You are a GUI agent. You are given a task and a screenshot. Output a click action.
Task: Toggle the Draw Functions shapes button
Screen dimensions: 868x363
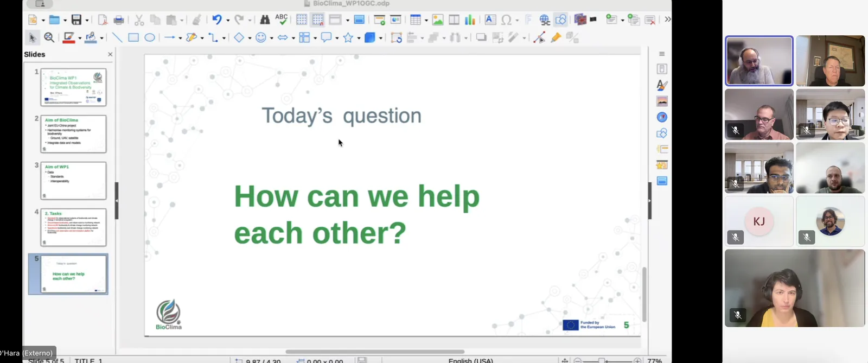(x=561, y=20)
